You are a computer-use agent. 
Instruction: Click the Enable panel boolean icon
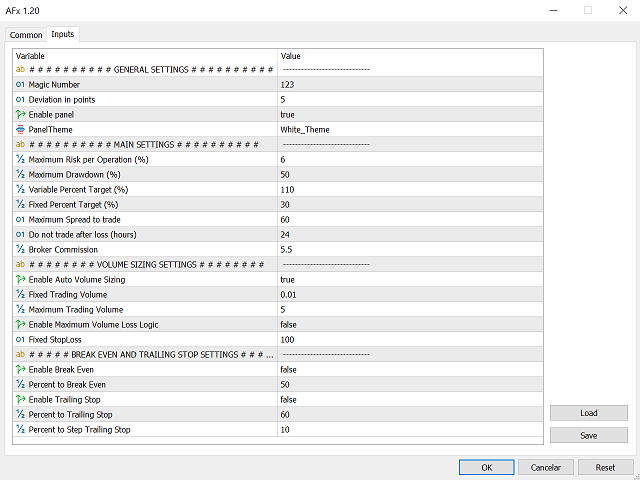[x=20, y=115]
